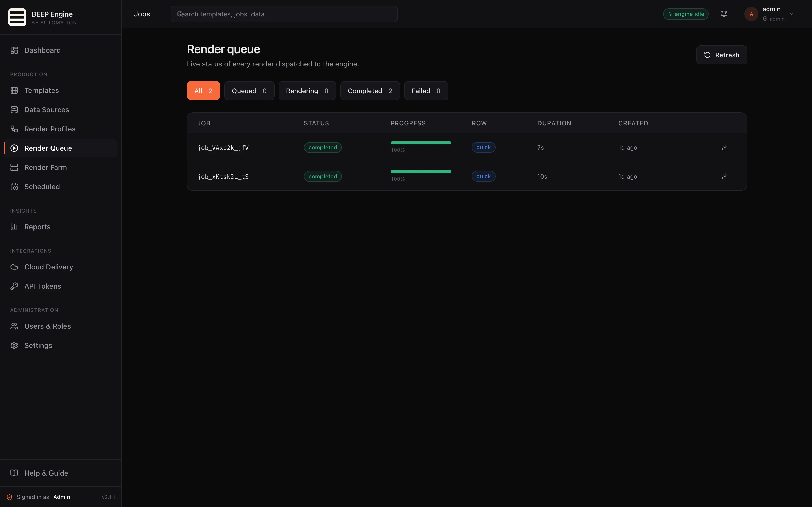Click the 10s duration value
Viewport: 812px width, 507px height.
542,176
